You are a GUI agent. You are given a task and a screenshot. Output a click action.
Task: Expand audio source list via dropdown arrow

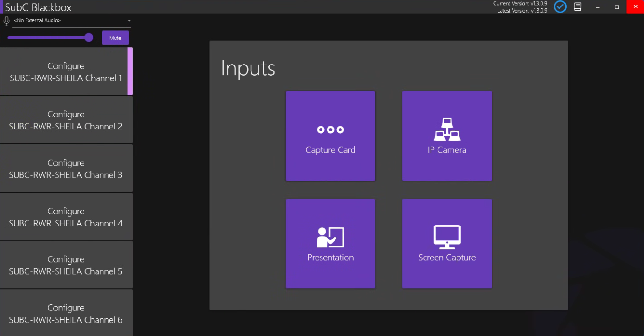click(x=129, y=21)
